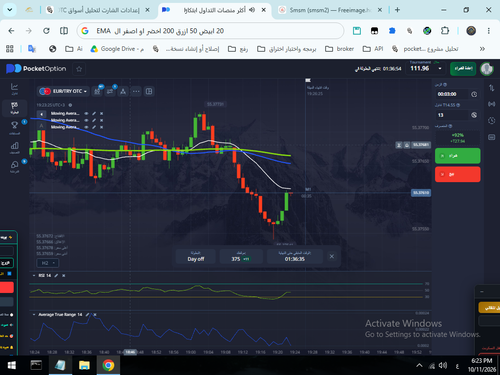Toggle visibility of the first Moving Average
The width and height of the screenshot is (500, 375).
coord(86,114)
